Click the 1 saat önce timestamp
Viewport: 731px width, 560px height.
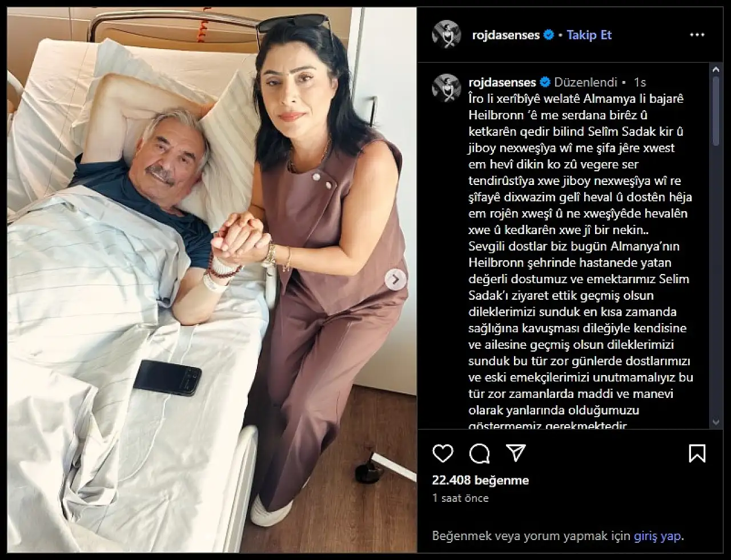click(x=460, y=498)
